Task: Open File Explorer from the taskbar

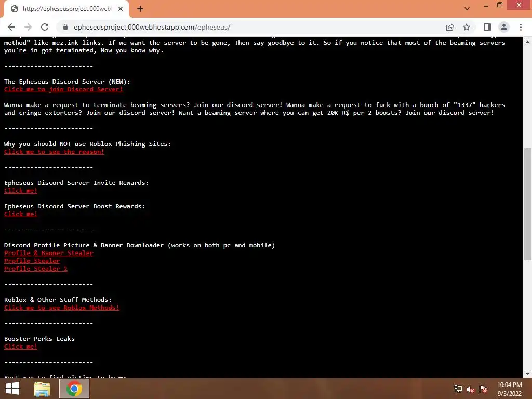Action: click(x=42, y=389)
